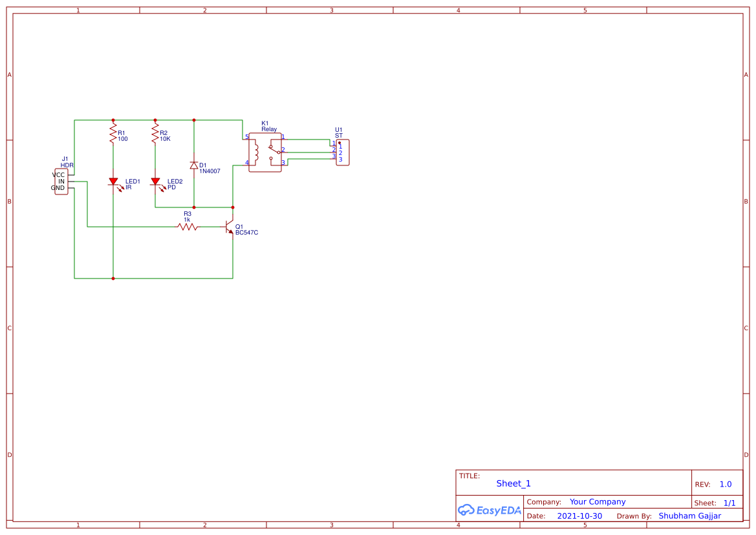This screenshot has height=535, width=756.
Task: Click the EasyEDA cloud logo
Action: pyautogui.click(x=489, y=510)
